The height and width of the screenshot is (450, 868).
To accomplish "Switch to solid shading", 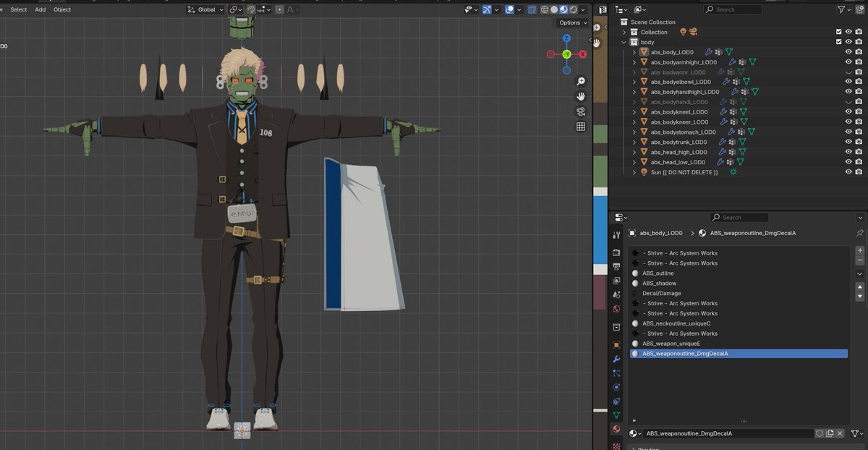I will point(554,9).
